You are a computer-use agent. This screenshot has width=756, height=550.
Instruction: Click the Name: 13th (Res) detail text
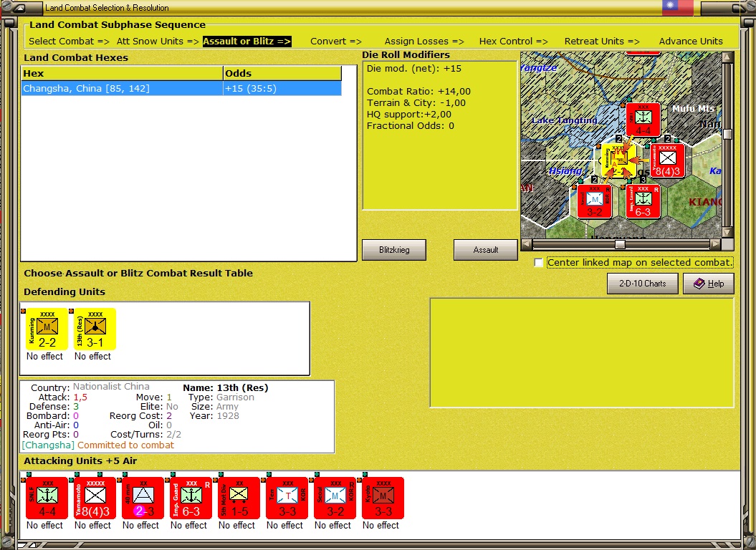click(x=225, y=387)
